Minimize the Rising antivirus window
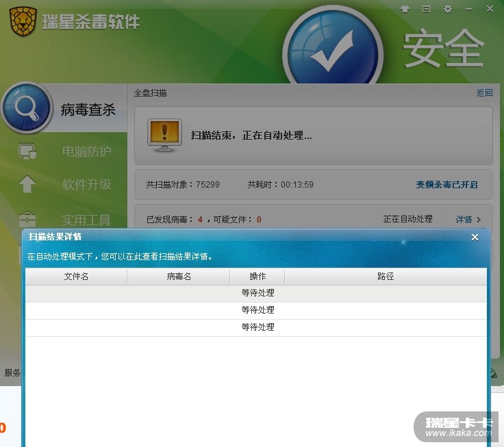504x447 pixels. click(x=468, y=10)
